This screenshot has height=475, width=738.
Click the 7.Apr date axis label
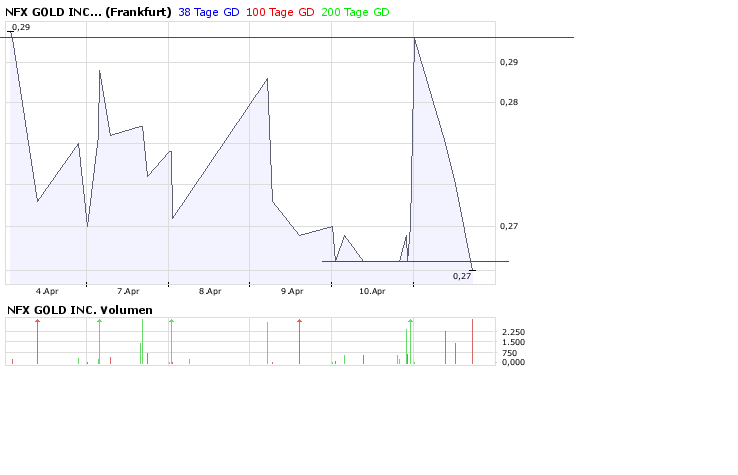[128, 291]
